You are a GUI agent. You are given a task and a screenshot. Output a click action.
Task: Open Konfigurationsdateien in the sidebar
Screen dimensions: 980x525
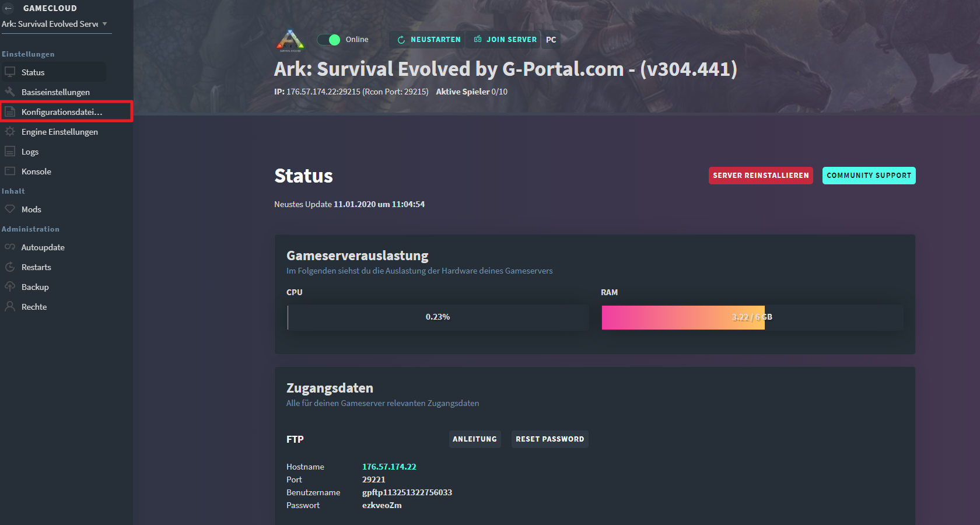coord(62,112)
